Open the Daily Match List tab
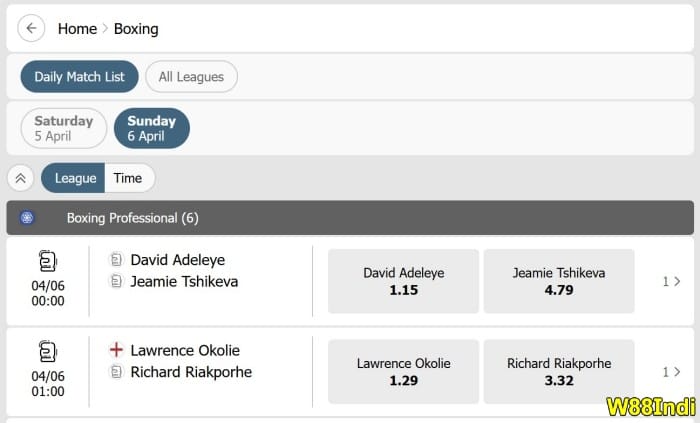 coord(79,77)
